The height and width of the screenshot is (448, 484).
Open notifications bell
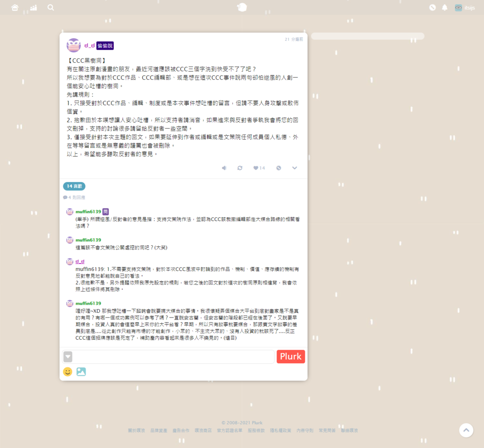coord(445,8)
